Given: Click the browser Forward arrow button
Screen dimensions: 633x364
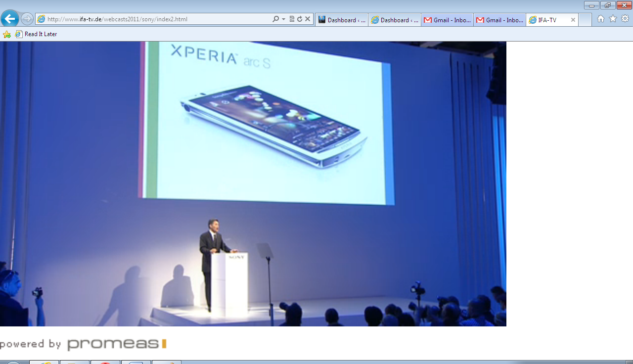Looking at the screenshot, I should [27, 19].
